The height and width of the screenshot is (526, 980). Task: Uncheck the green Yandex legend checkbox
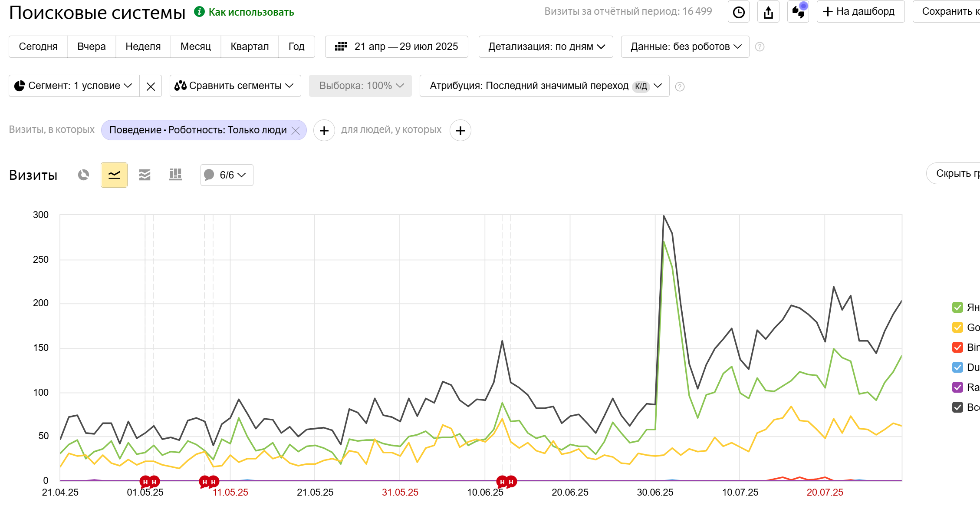(x=957, y=308)
